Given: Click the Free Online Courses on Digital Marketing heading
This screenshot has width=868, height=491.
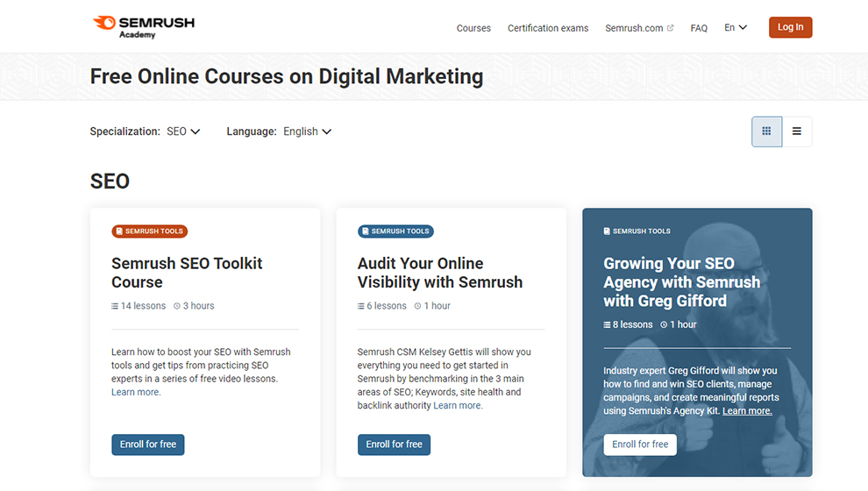Looking at the screenshot, I should [x=287, y=76].
